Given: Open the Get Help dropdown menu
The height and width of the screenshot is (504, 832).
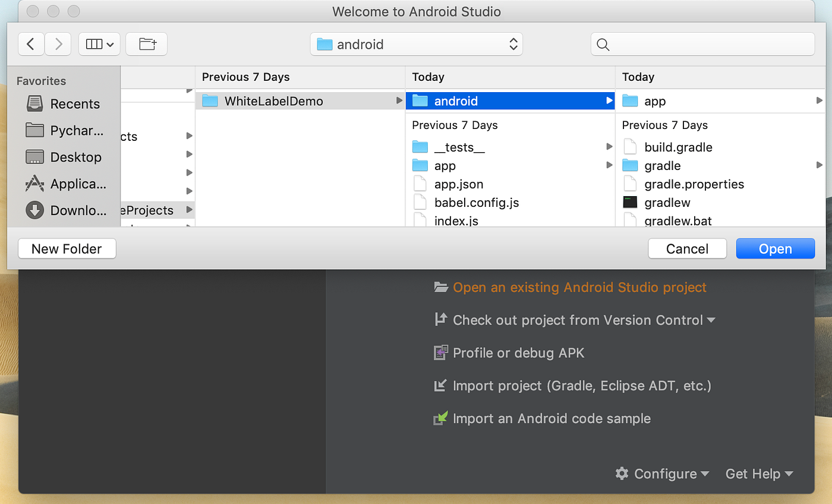Looking at the screenshot, I should [759, 474].
